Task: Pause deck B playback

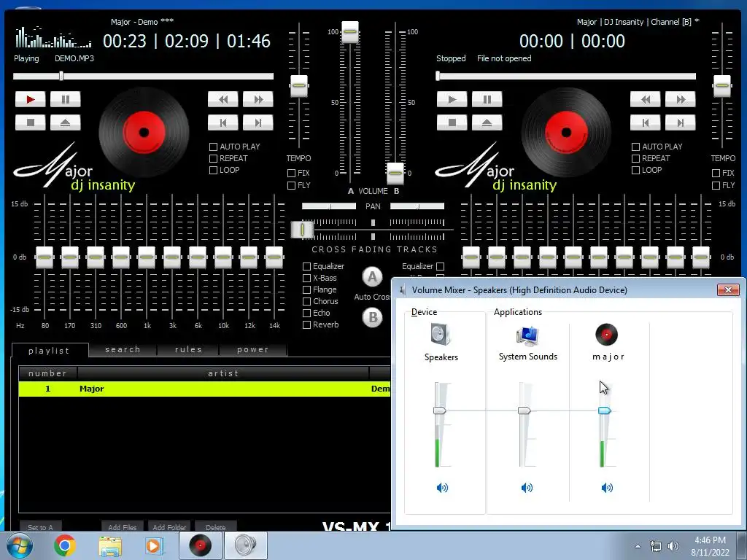Action: 487,99
